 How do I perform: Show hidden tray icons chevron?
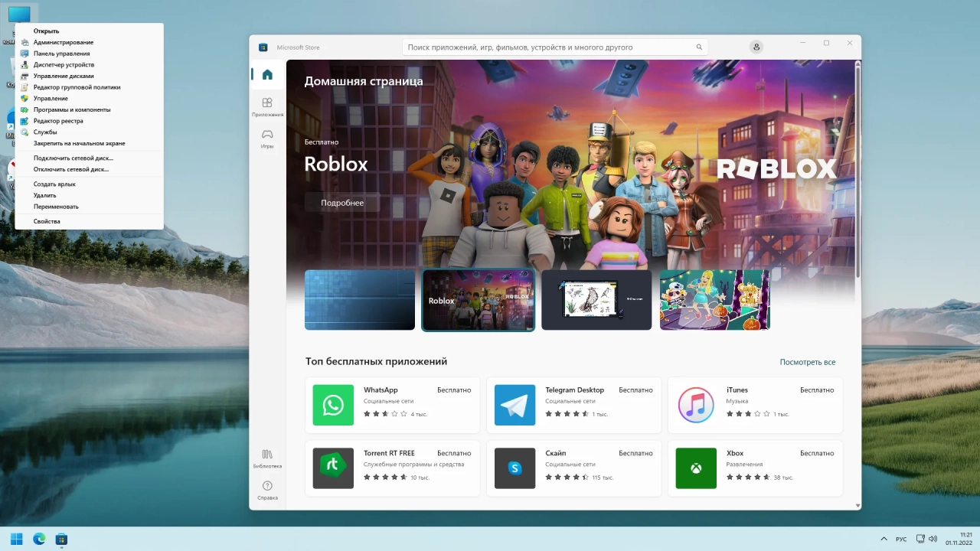click(x=884, y=539)
